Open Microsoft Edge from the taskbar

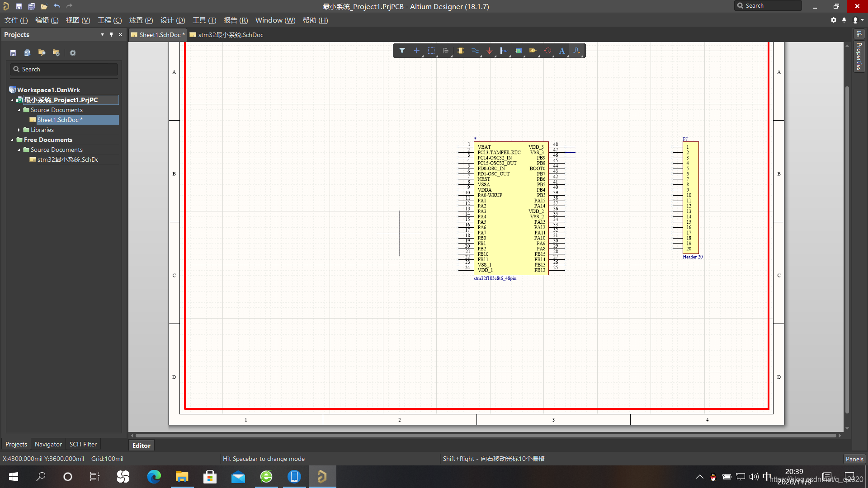154,477
